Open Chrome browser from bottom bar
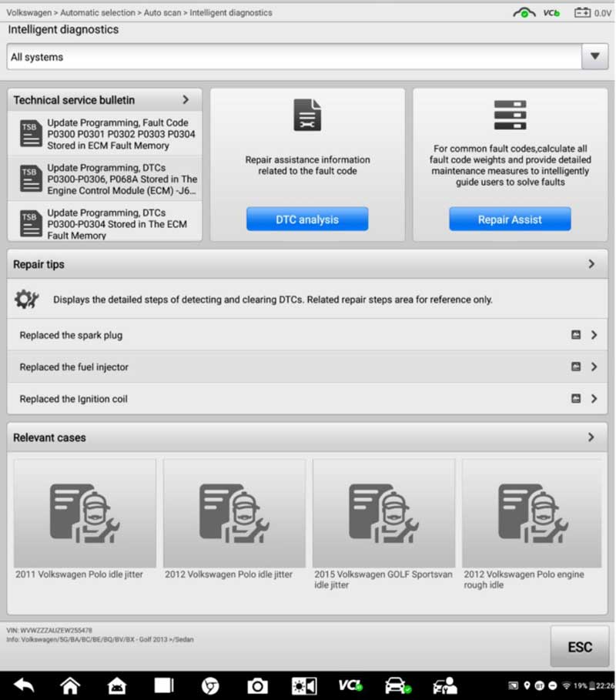The width and height of the screenshot is (616, 700). pyautogui.click(x=210, y=685)
